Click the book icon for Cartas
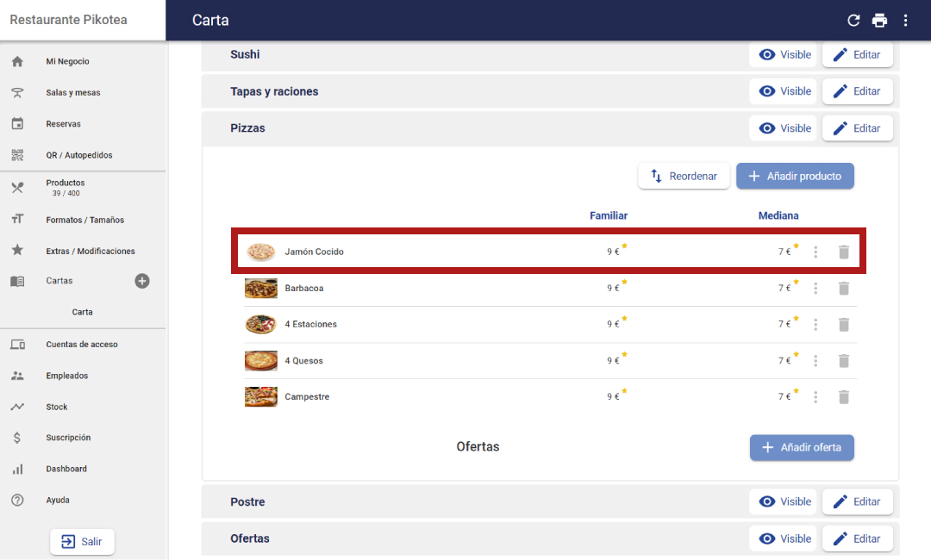Image resolution: width=931 pixels, height=560 pixels. coord(17,281)
